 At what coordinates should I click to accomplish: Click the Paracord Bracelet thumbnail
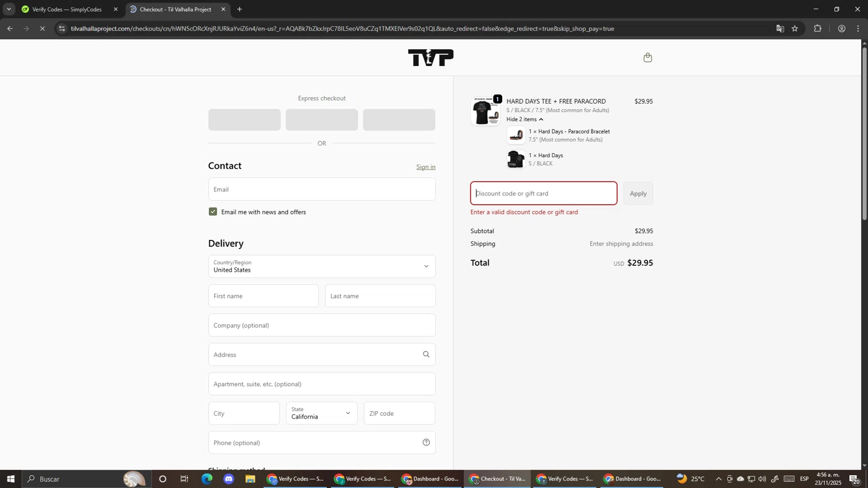(516, 135)
